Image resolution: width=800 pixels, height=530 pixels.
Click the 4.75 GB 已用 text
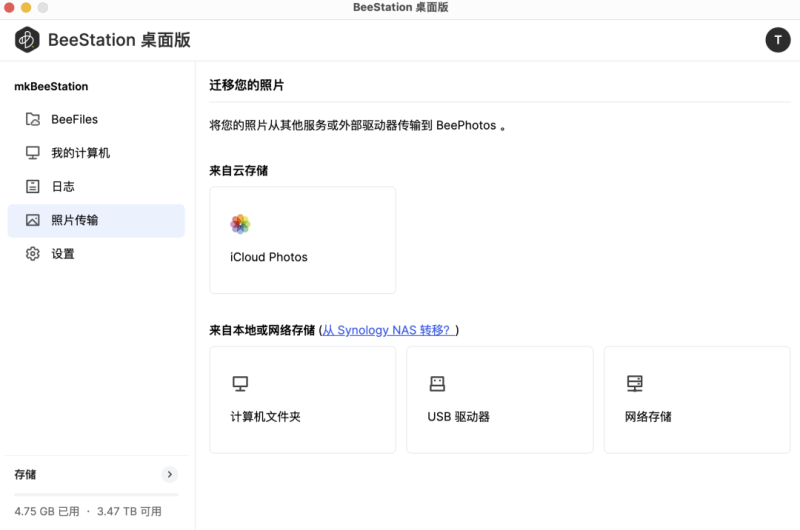47,511
